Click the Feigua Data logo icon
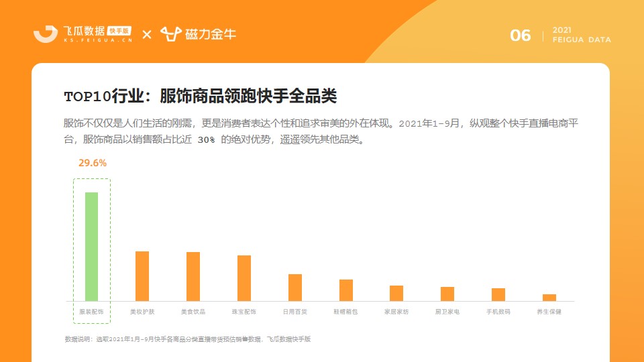Screen dimensions: 644x362 [x=46, y=34]
